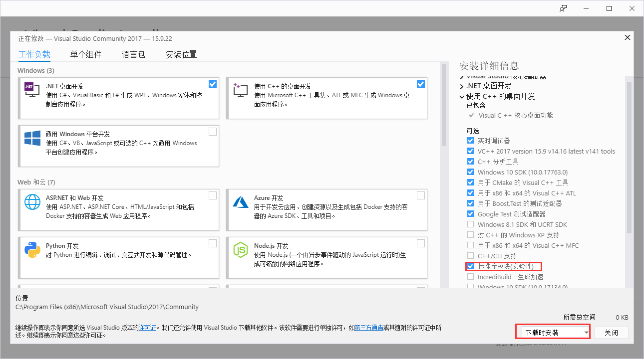The height and width of the screenshot is (359, 644).
Task: Uncheck the C++ 分析工具 option
Action: (x=470, y=162)
